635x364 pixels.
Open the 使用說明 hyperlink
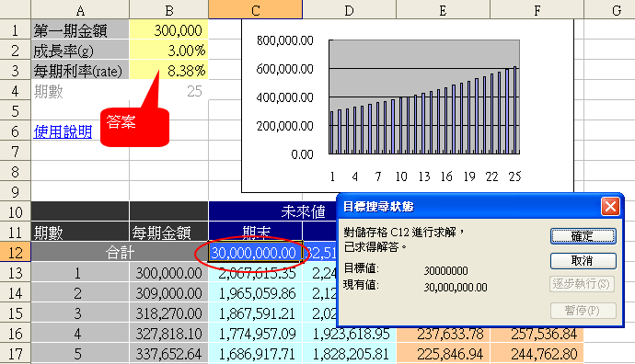(x=63, y=131)
